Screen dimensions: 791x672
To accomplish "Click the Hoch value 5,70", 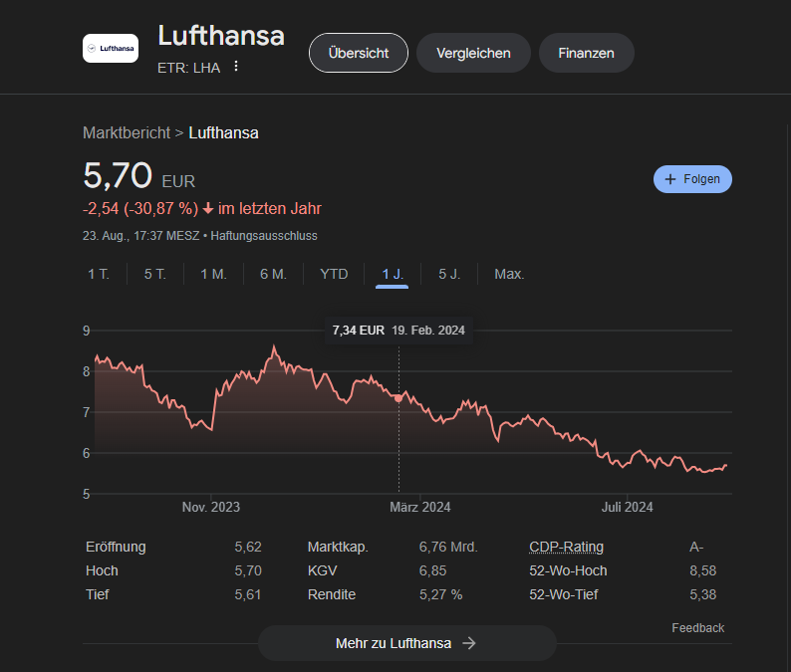I will [x=248, y=570].
